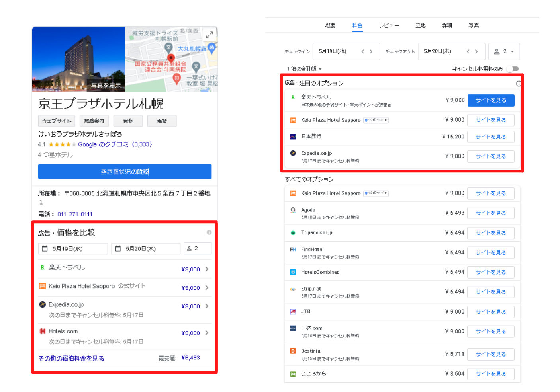Expand the map using the fullscreen arrows icon
This screenshot has height=392, width=560.
coord(209,35)
